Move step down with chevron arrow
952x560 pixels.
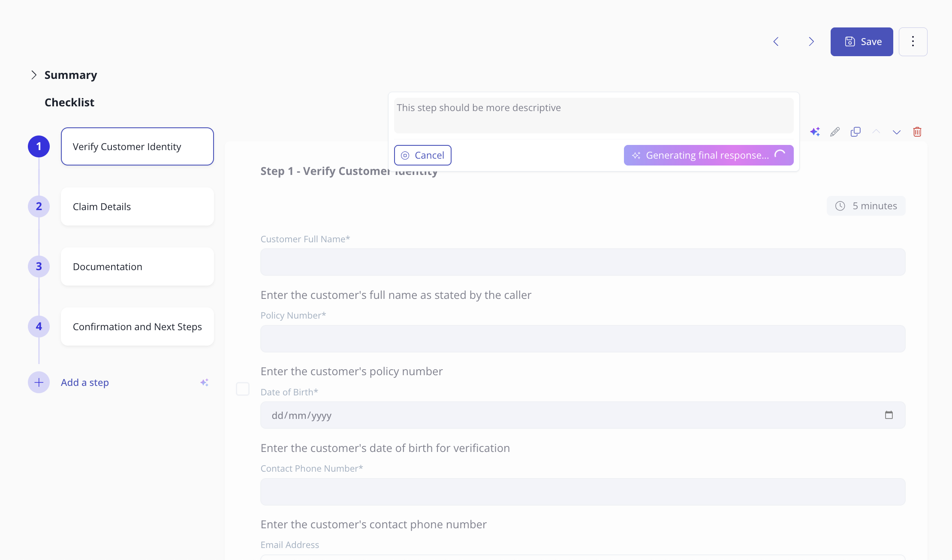coord(897,132)
